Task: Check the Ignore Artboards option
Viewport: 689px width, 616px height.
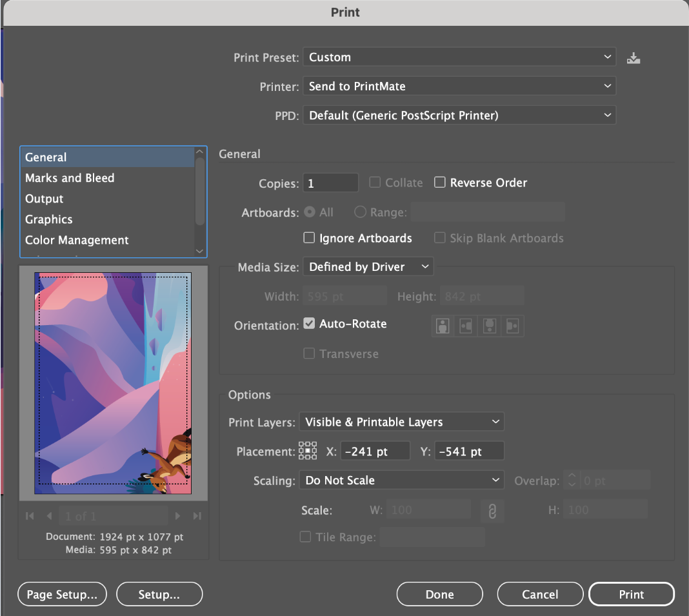Action: (x=309, y=238)
